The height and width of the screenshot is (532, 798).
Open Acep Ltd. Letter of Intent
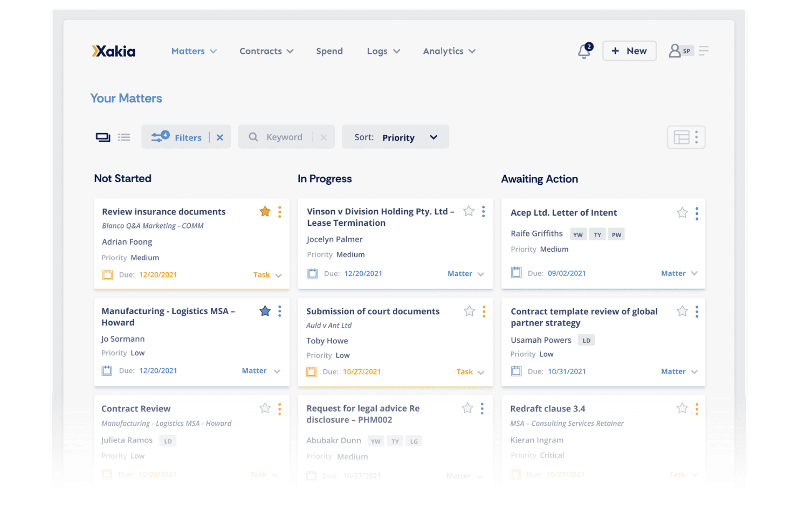pos(563,212)
